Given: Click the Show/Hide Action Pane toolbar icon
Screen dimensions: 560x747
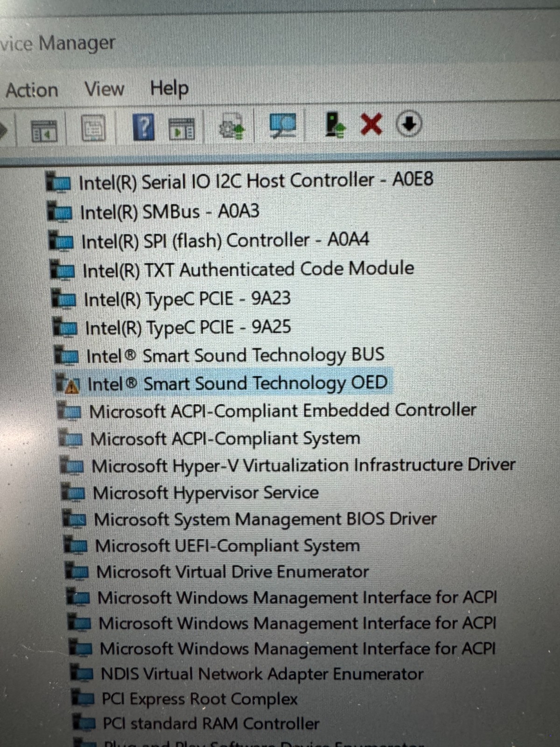Looking at the screenshot, I should (181, 129).
